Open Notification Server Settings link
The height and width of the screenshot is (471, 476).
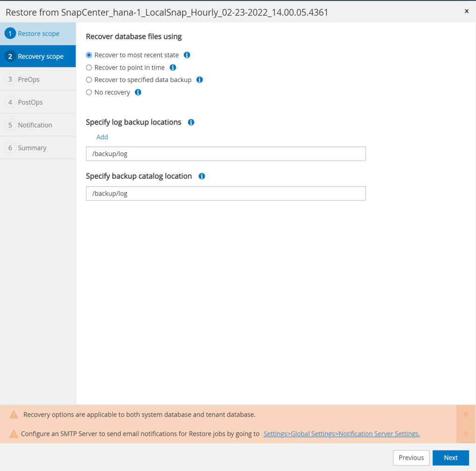(341, 434)
